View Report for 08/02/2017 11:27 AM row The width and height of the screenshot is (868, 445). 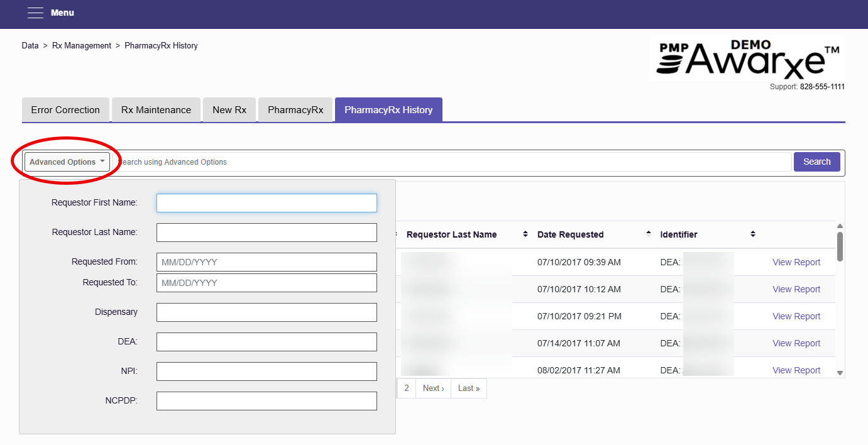(x=796, y=370)
